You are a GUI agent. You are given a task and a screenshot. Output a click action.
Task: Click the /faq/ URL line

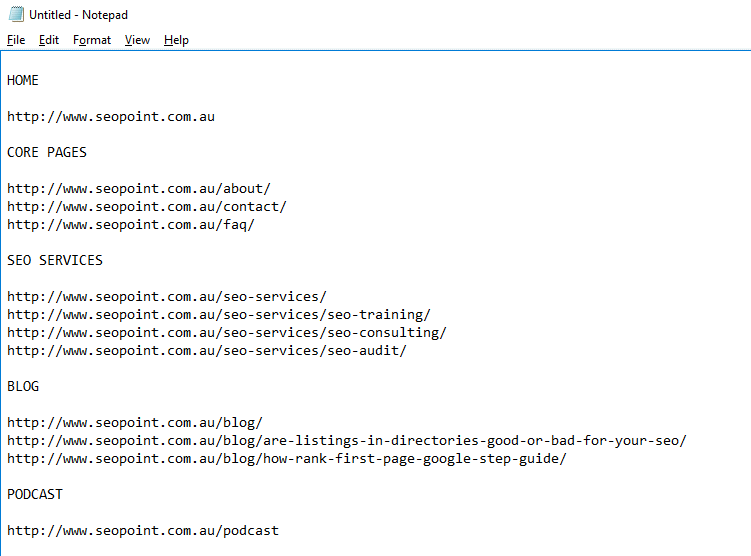pyautogui.click(x=131, y=225)
